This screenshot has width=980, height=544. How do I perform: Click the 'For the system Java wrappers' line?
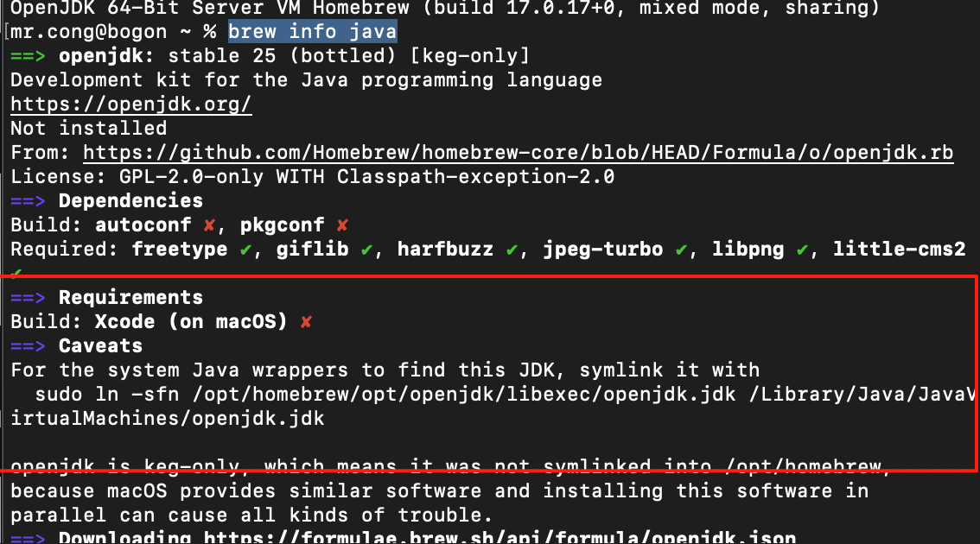click(x=385, y=370)
